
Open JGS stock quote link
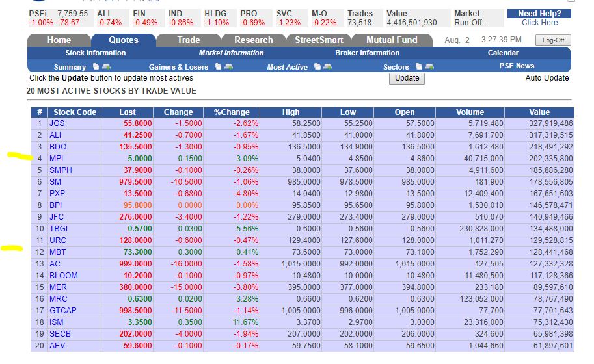pyautogui.click(x=57, y=123)
